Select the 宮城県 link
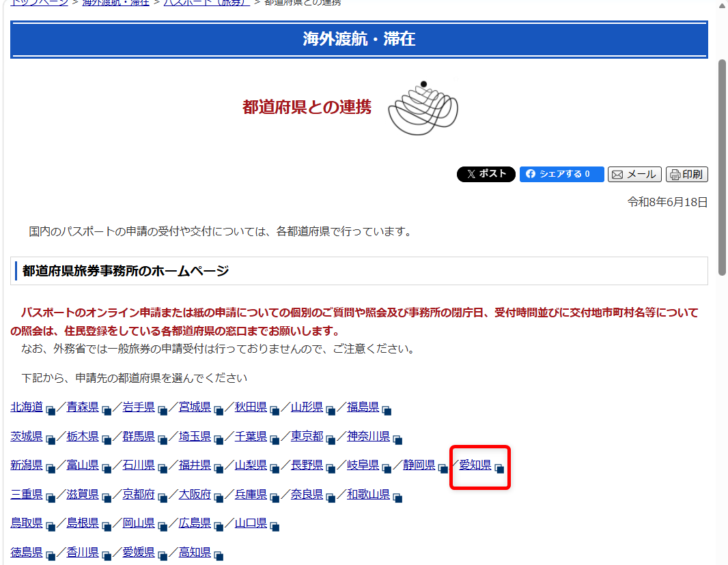This screenshot has height=565, width=728. click(x=195, y=407)
